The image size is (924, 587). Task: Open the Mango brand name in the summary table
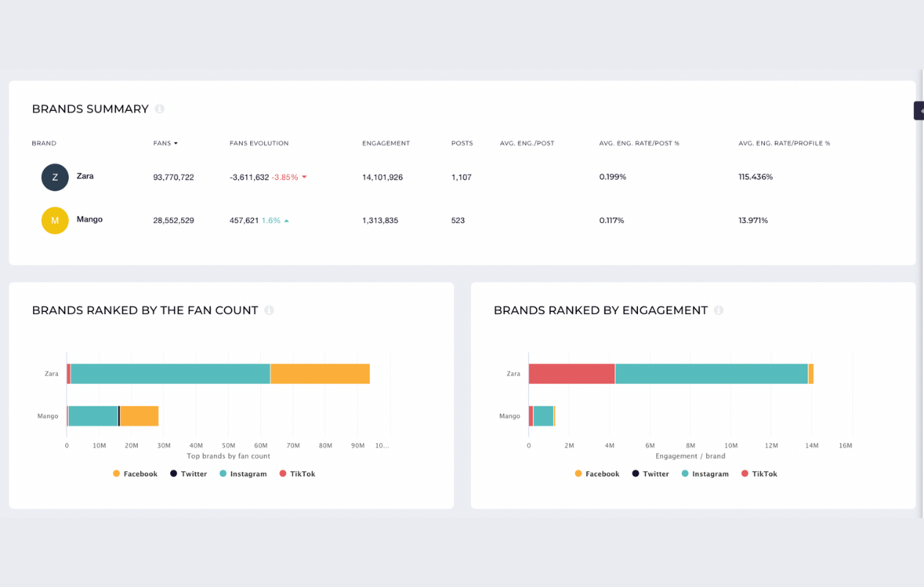(x=89, y=219)
